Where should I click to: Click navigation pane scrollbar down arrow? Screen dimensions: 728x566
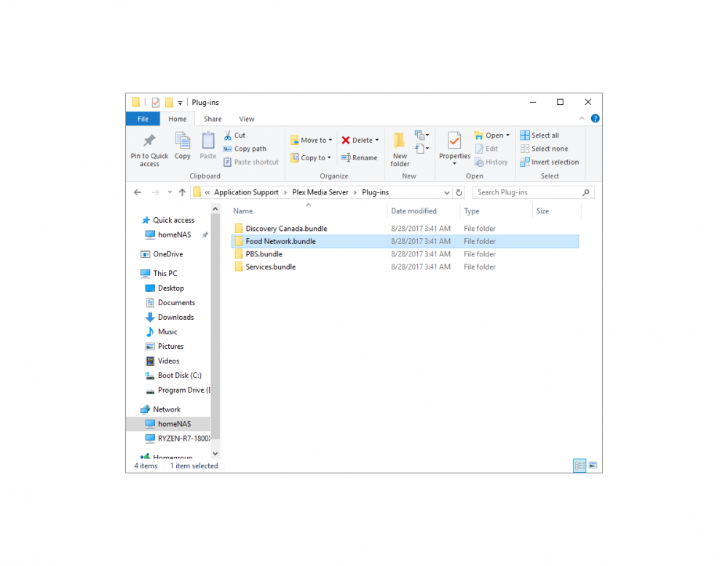point(215,454)
